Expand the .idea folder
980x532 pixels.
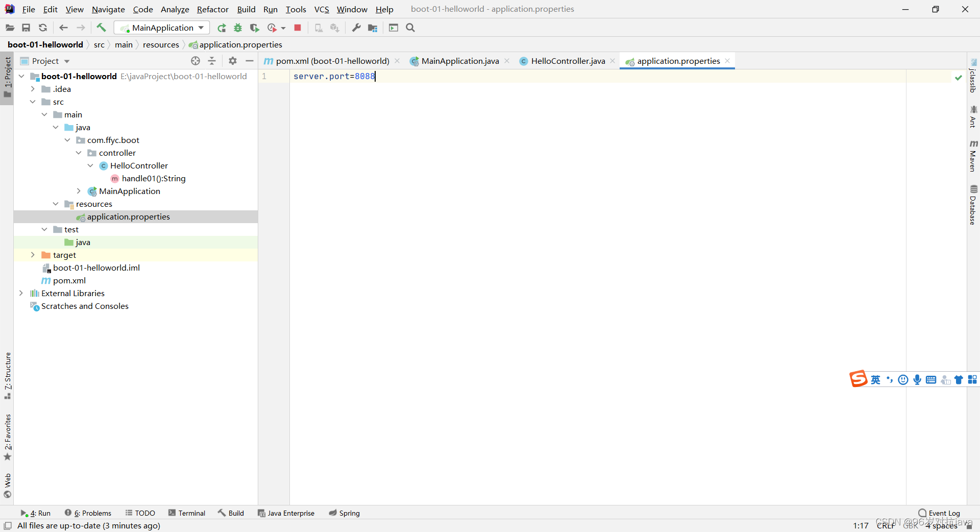click(33, 89)
